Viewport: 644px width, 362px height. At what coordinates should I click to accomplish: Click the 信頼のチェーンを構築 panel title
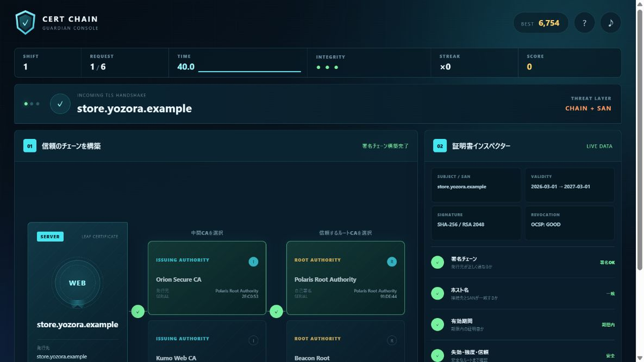pos(71,146)
